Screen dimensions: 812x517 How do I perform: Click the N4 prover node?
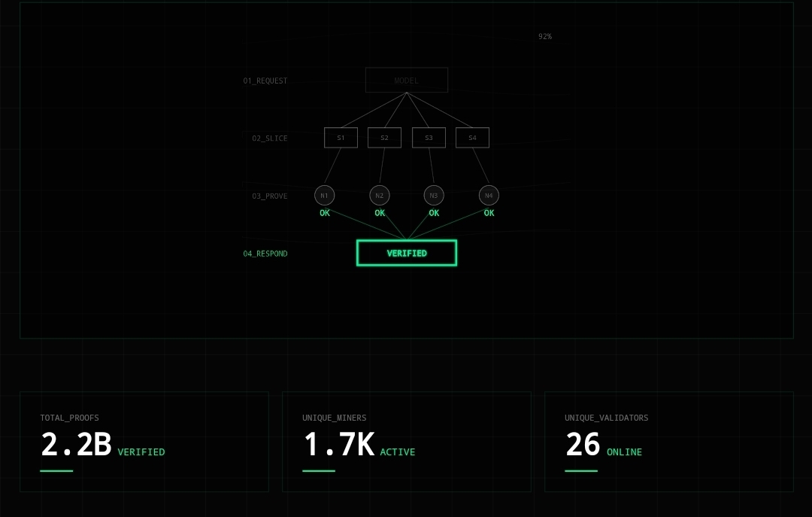pos(489,196)
